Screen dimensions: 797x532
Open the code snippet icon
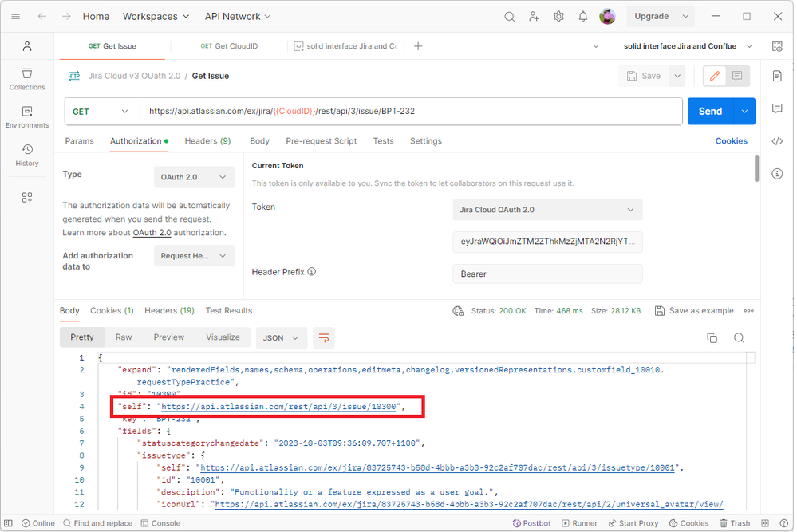coord(777,141)
